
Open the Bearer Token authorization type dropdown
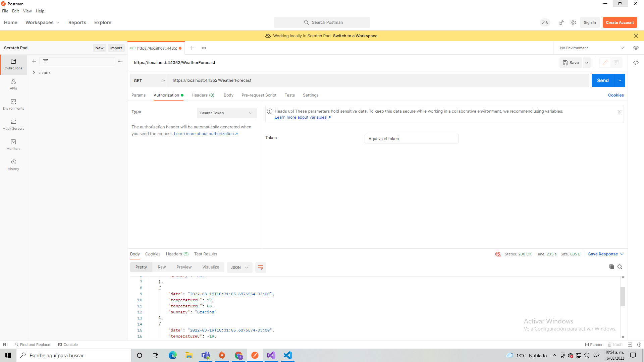tap(226, 113)
